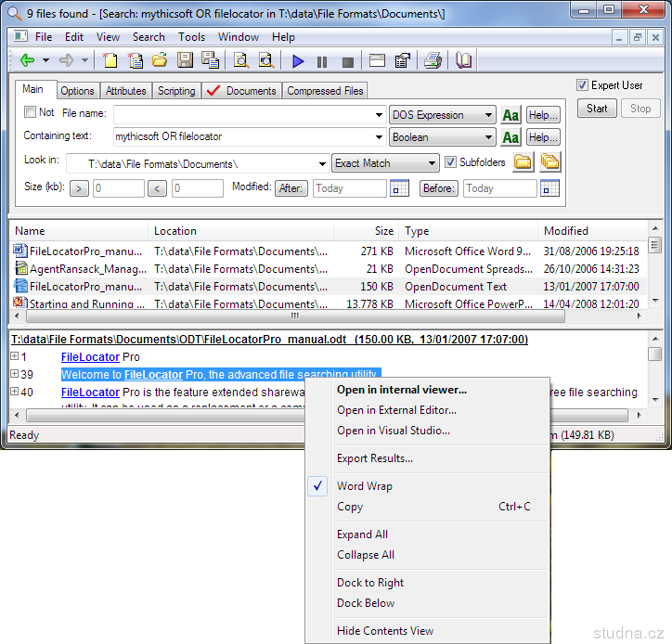672x644 pixels.
Task: Click the Word icon of FileLocatorPro_manu row
Action: pos(20,251)
